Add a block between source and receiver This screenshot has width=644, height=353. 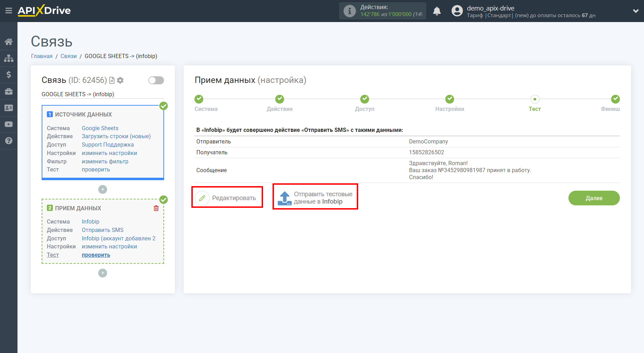(x=102, y=189)
